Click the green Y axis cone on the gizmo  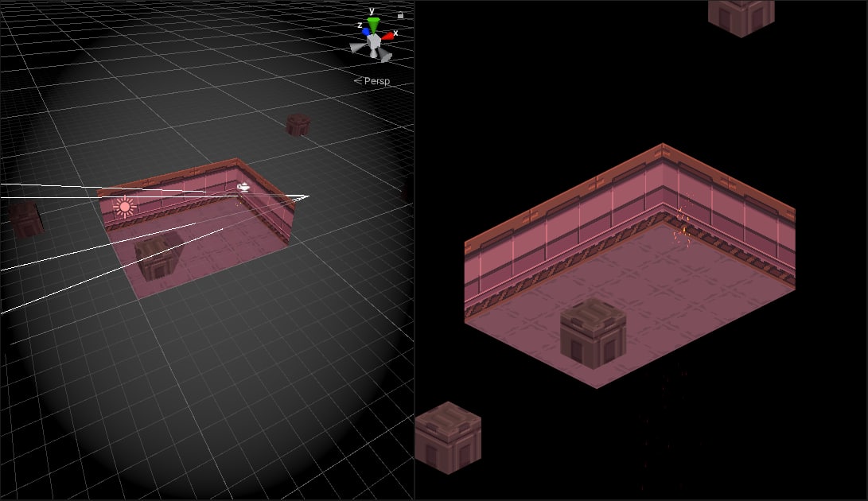click(374, 25)
